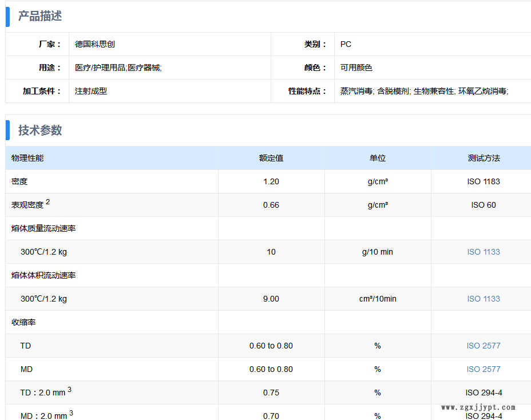
Task: Click the 熔体质量流动速率 row label
Action: (x=43, y=228)
